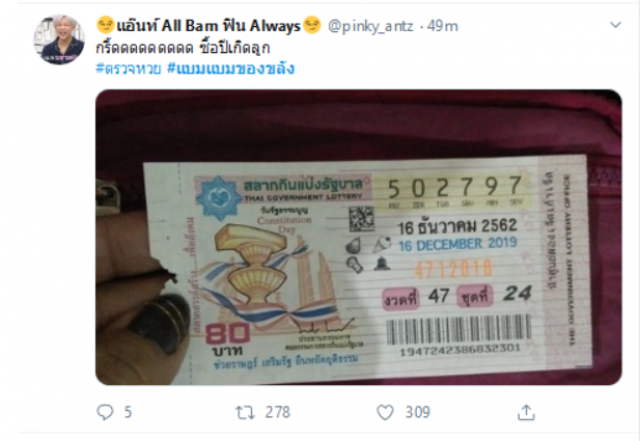This screenshot has width=640, height=441.
Task: Select the like count 309
Action: point(418,412)
